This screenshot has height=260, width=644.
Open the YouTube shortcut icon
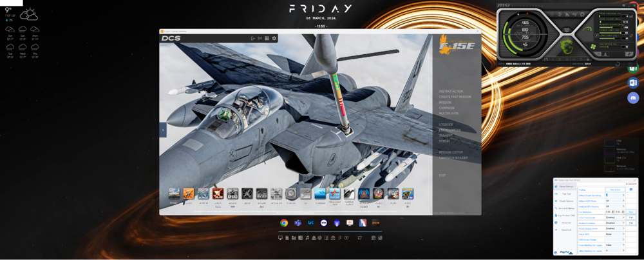point(346,238)
